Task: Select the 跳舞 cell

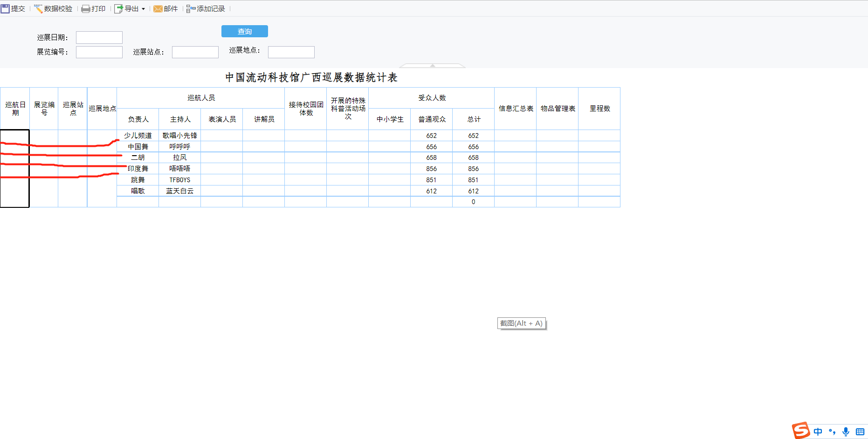Action: tap(138, 180)
